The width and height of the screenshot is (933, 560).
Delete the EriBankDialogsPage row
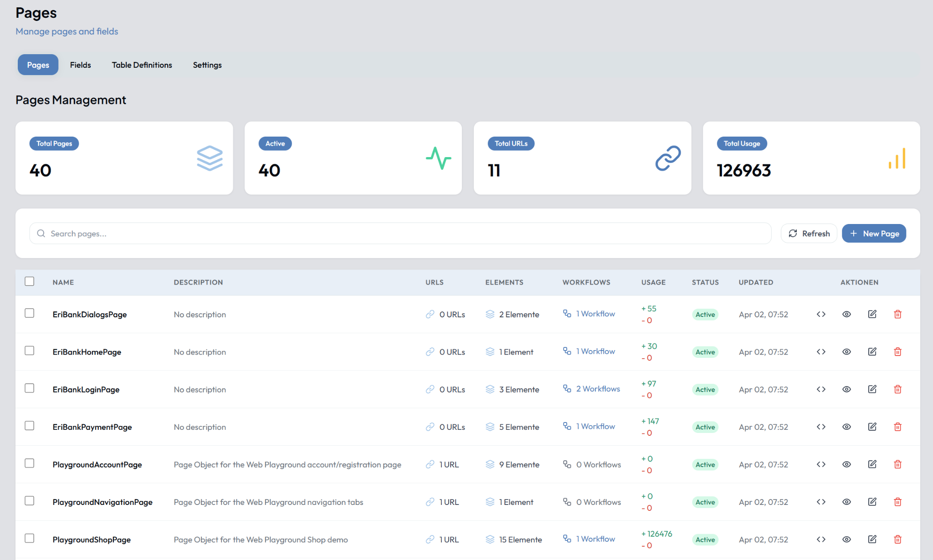[x=897, y=314]
